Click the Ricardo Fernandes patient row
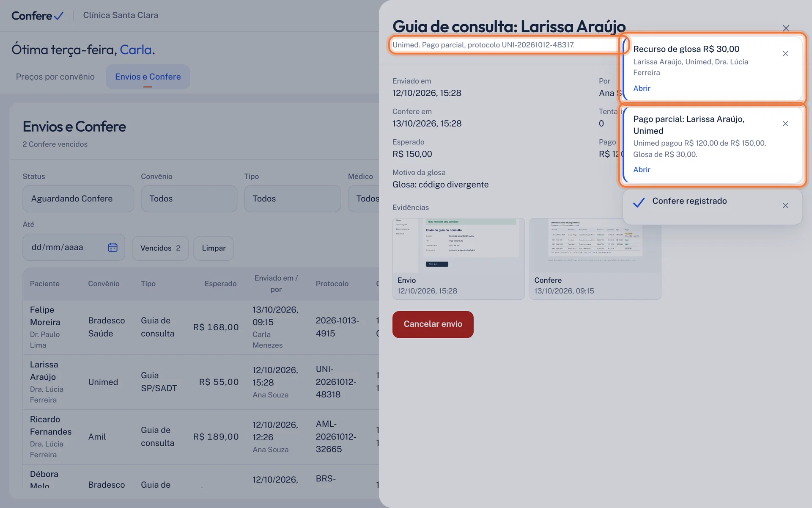This screenshot has width=812, height=508. tap(201, 437)
